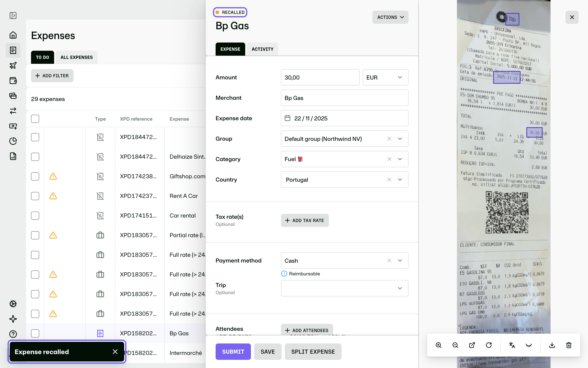Image resolution: width=588 pixels, height=368 pixels.
Task: Expand the Group dropdown chevron
Action: point(400,139)
